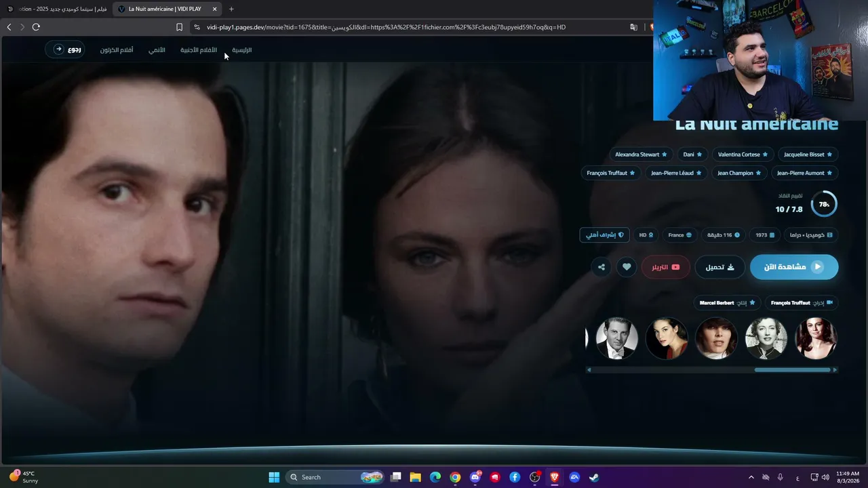Open the الأفلام الأجنبية menu item
868x488 pixels.
click(x=199, y=50)
